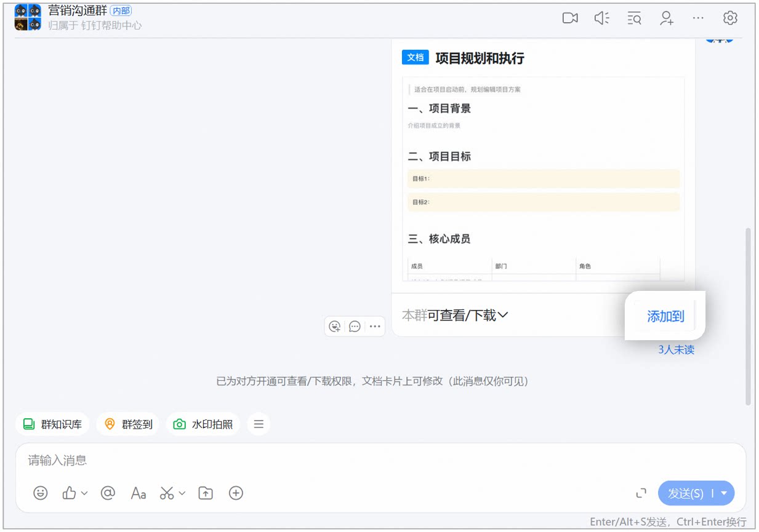Open plus menu for more input options
This screenshot has width=759, height=532.
(x=236, y=493)
